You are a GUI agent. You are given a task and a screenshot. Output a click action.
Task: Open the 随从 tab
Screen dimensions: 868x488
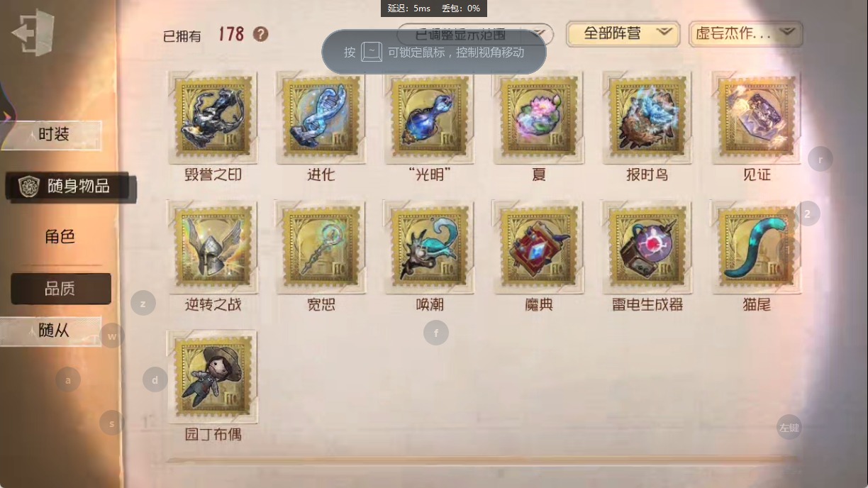click(54, 331)
